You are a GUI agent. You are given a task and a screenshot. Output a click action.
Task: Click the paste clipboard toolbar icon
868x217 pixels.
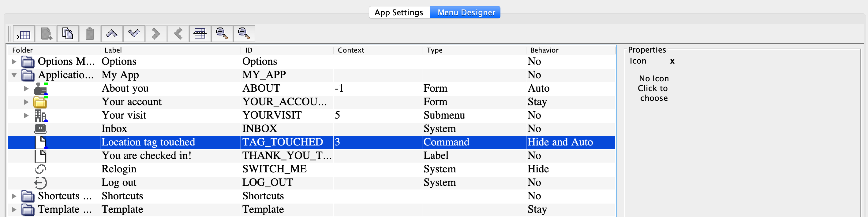tap(90, 34)
